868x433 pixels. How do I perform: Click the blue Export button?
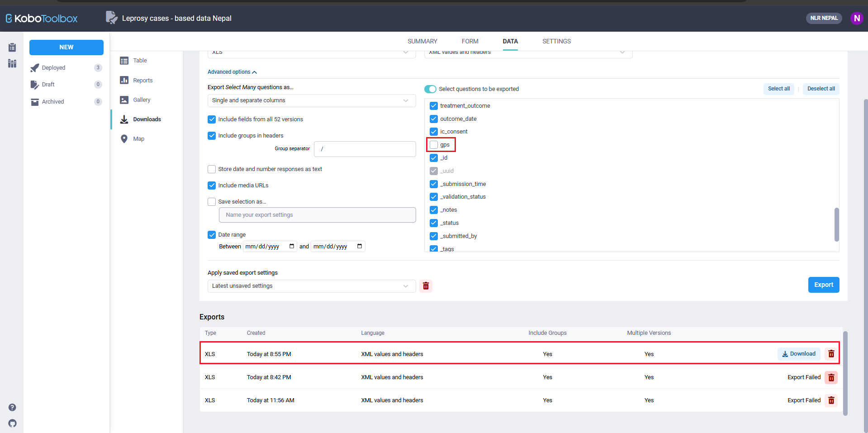(823, 285)
